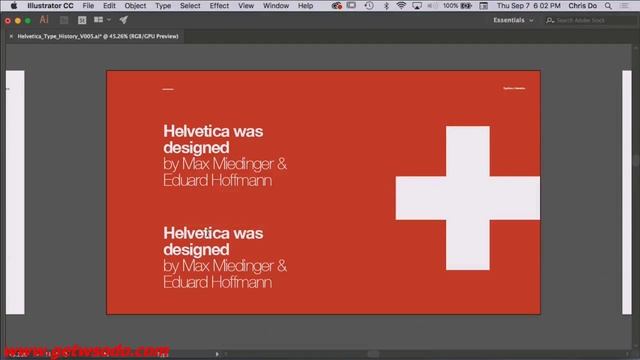Open Notification Center icon
This screenshot has height=360, width=640.
click(624, 6)
